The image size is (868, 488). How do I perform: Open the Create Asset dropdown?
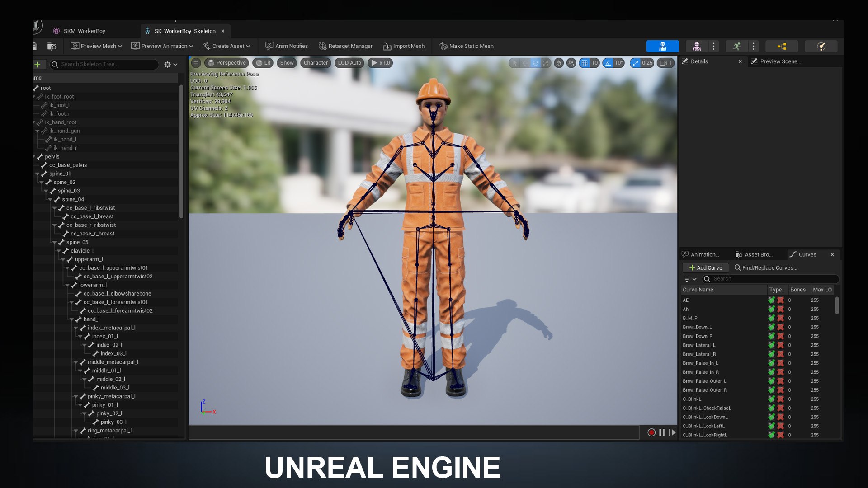226,46
